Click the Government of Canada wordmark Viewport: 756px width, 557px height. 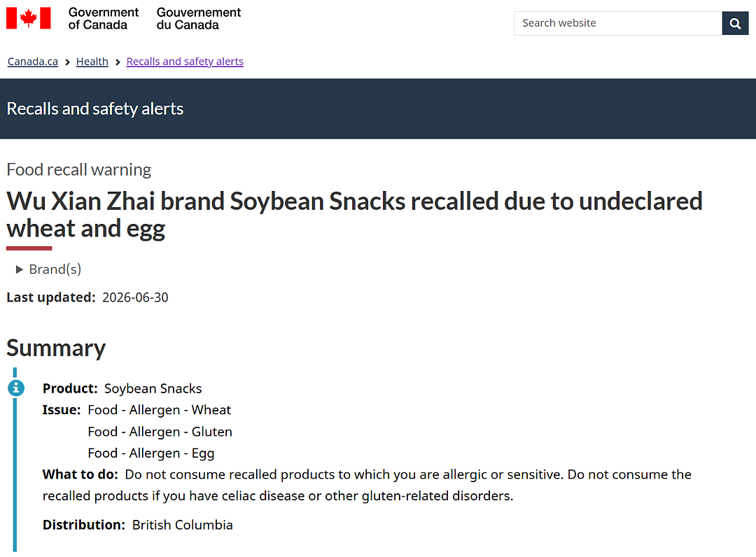[103, 18]
